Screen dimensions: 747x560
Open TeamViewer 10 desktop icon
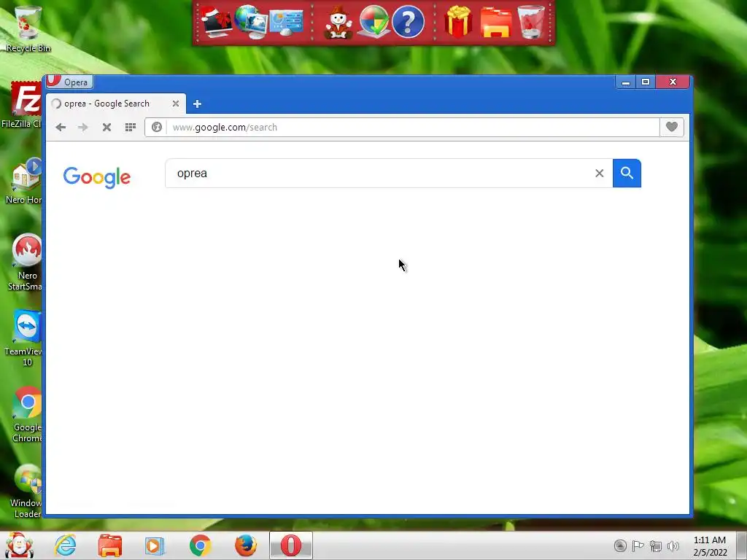(24, 338)
